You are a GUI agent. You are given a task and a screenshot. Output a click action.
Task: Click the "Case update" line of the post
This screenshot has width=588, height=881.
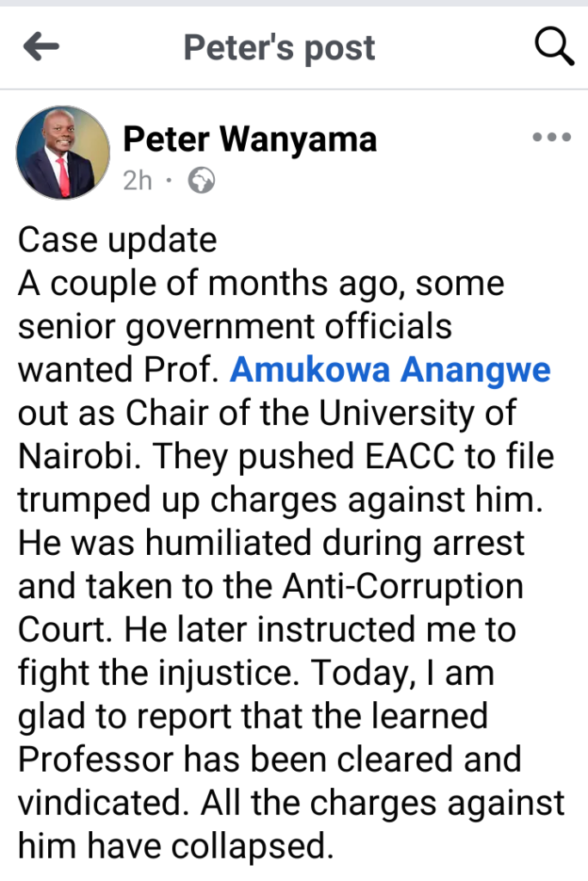118,240
